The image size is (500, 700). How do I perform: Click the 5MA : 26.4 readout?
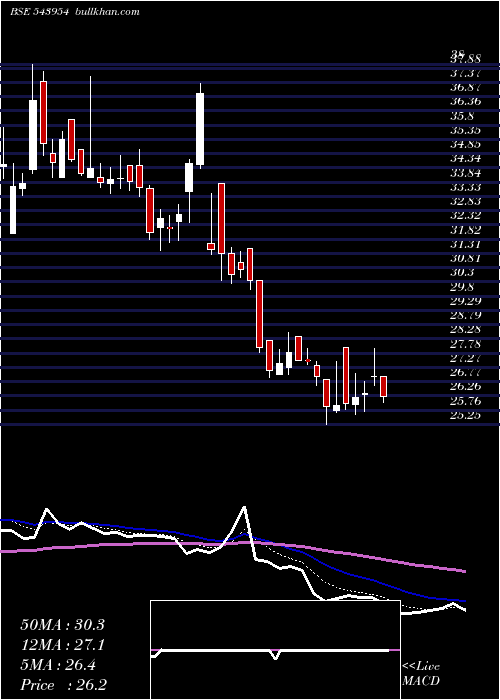pos(58,665)
